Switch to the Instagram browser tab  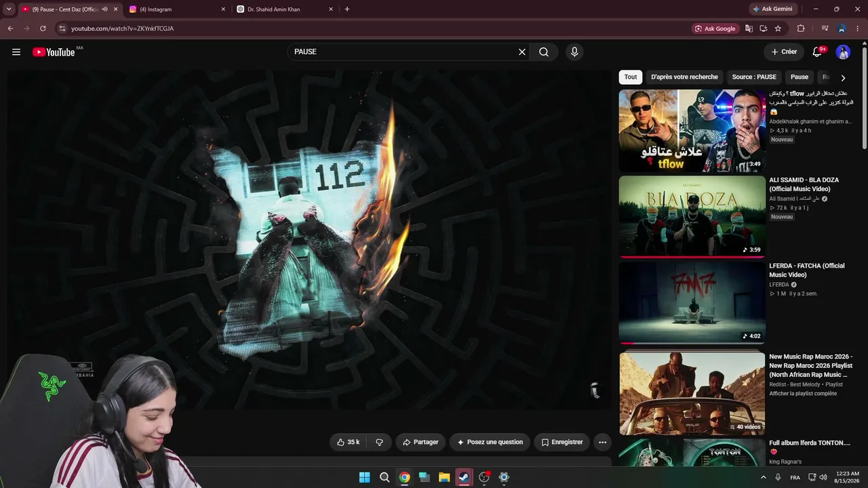[178, 9]
